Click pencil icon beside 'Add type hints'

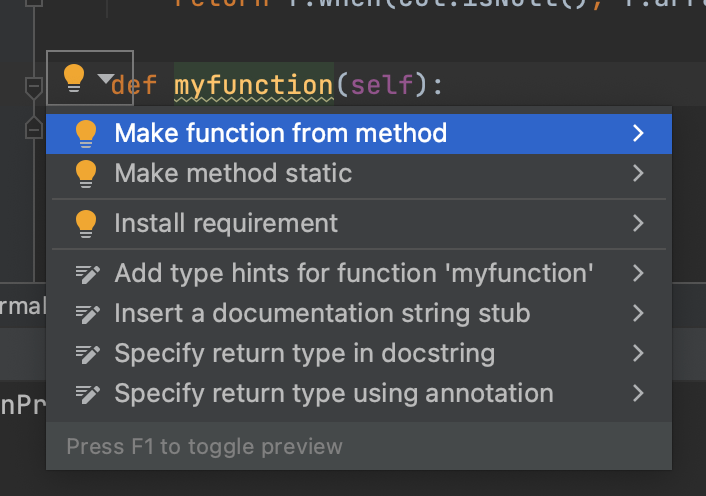pos(87,273)
